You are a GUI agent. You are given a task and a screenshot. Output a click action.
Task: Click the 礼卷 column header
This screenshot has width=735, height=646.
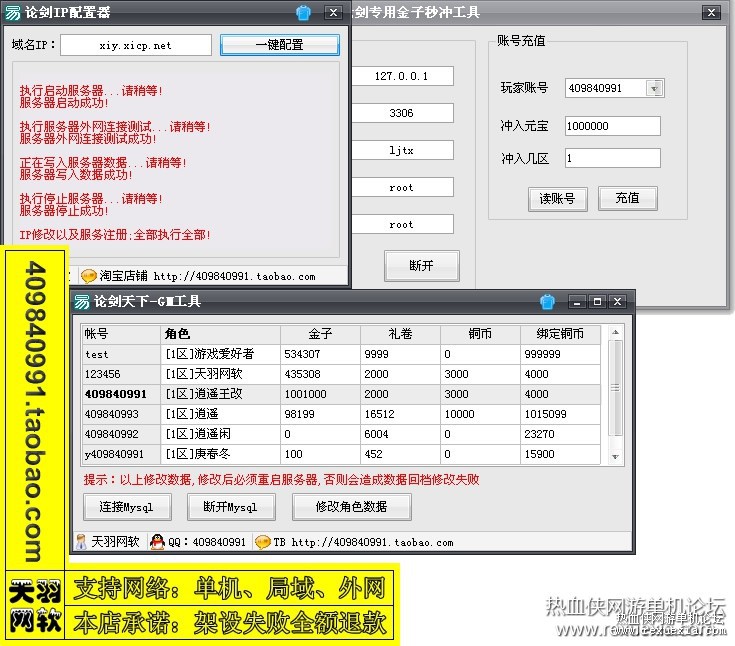point(400,334)
